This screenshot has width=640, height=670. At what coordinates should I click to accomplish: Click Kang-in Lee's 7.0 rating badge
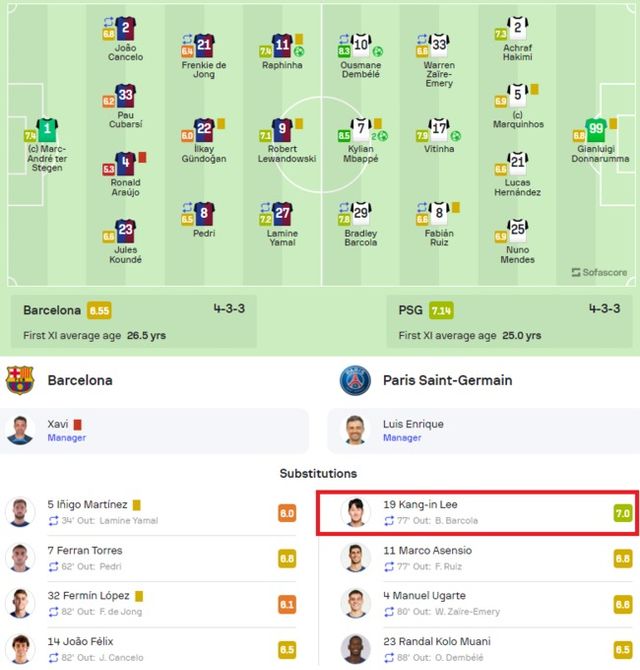point(622,513)
